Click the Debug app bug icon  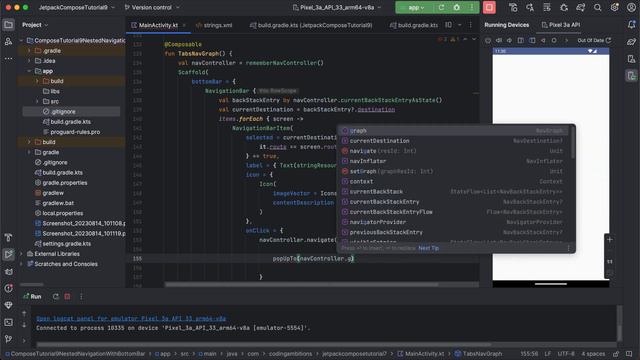pyautogui.click(x=456, y=7)
